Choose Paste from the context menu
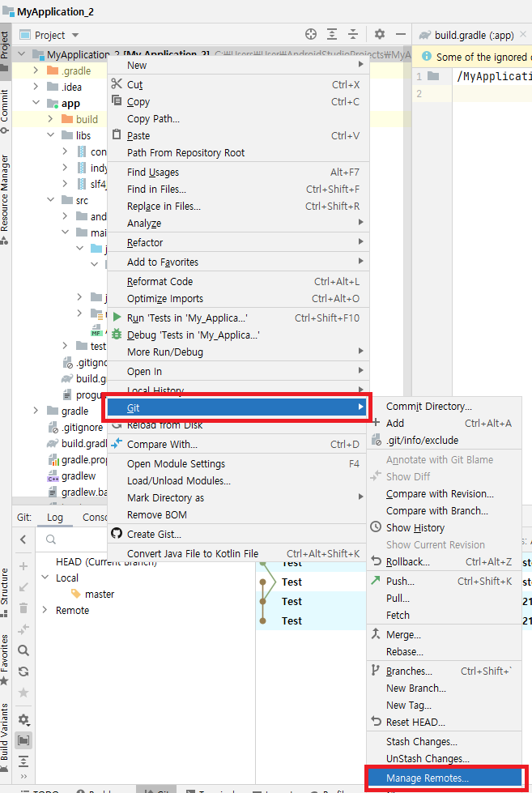Image resolution: width=532 pixels, height=793 pixels. (238, 135)
